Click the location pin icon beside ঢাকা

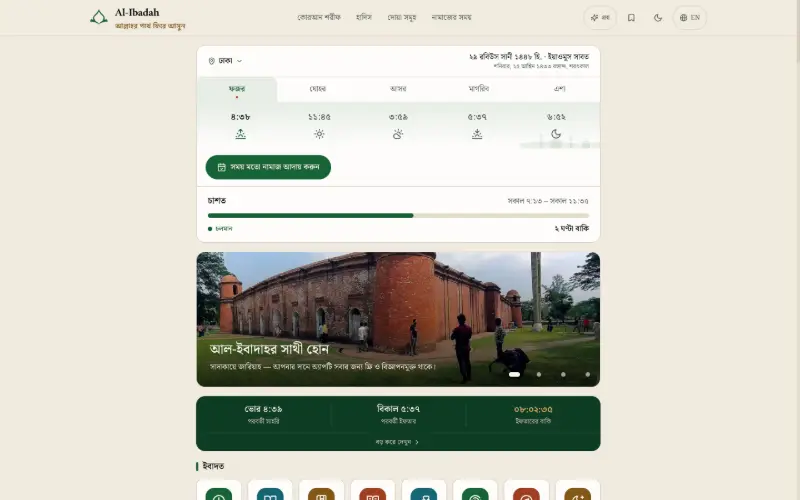pos(211,61)
